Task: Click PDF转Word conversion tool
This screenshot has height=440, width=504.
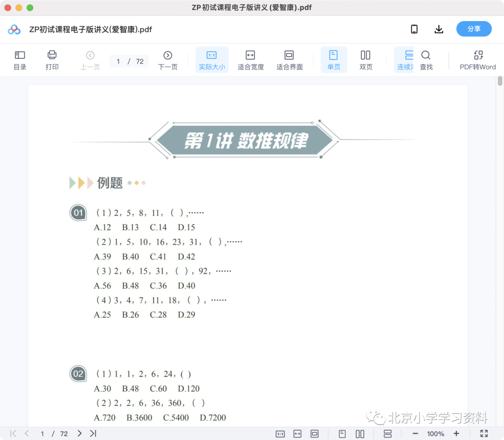Action: click(478, 60)
